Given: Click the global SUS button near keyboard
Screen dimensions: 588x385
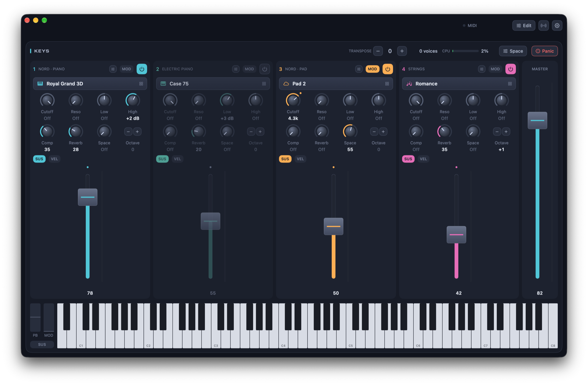Looking at the screenshot, I should coord(42,344).
